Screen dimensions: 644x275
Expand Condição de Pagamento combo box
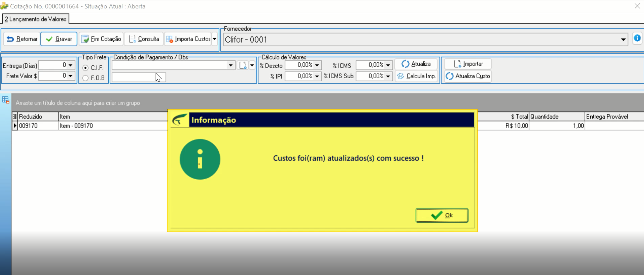click(231, 65)
